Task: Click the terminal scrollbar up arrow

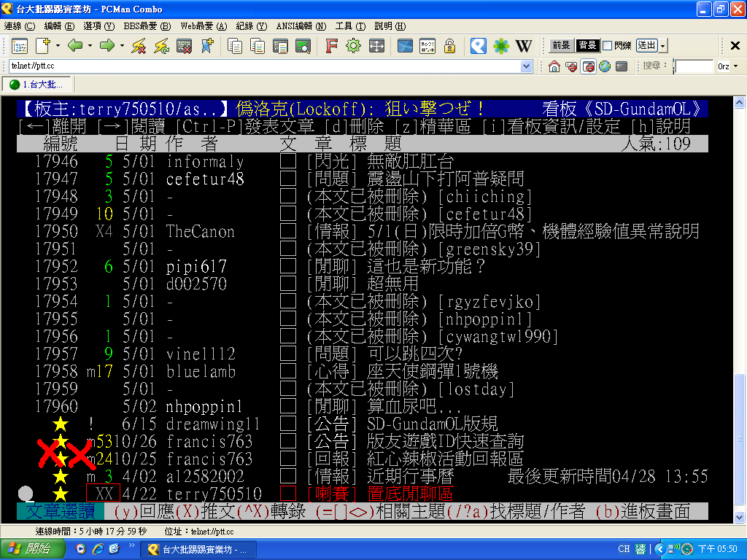Action: (x=740, y=102)
